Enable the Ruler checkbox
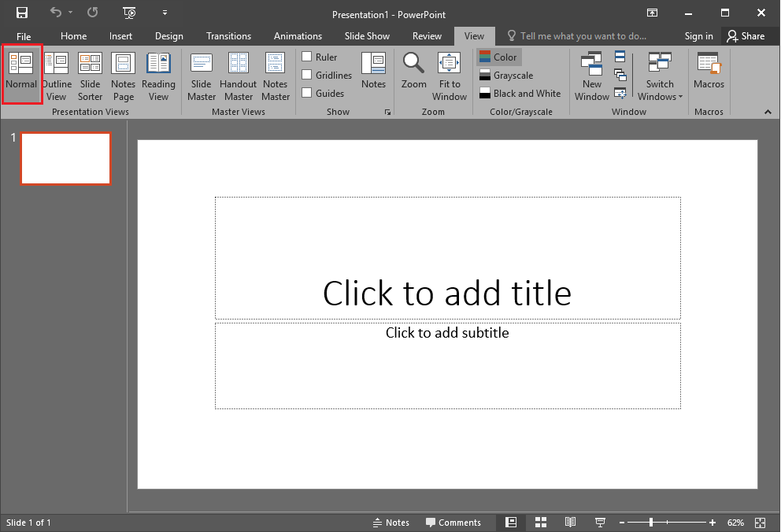The height and width of the screenshot is (532, 781). click(308, 57)
